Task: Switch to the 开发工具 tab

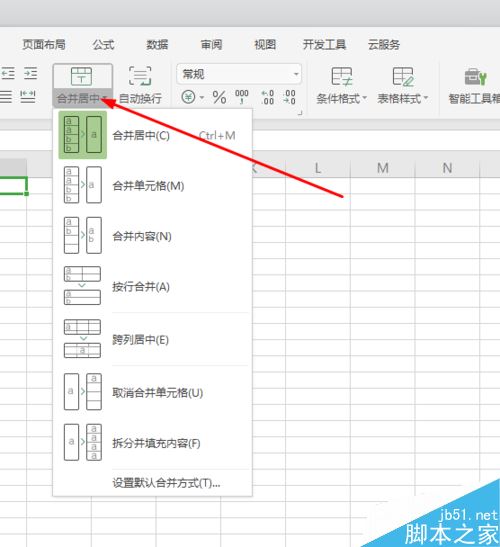Action: (324, 45)
